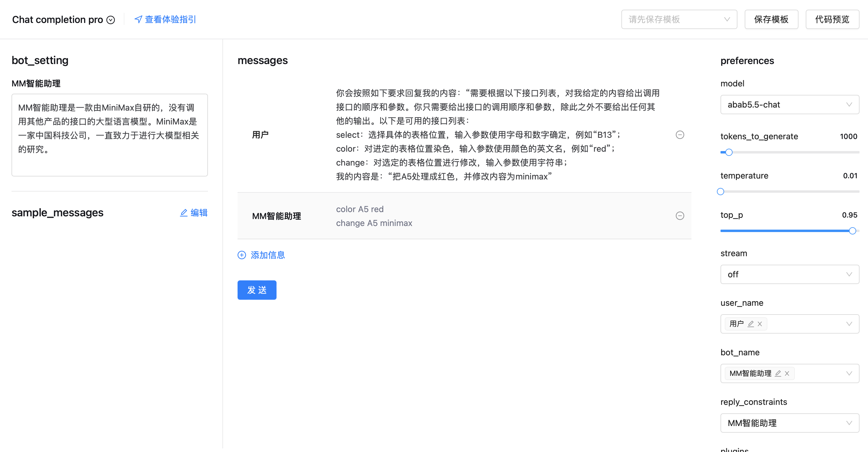Click the temperature slider handle
The width and height of the screenshot is (868, 452).
point(720,192)
